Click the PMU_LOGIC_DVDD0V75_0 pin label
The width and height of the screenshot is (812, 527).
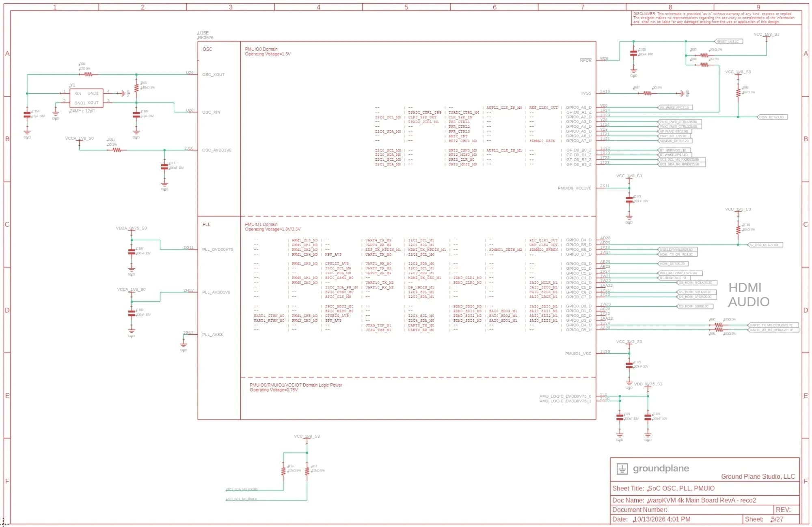[565, 396]
